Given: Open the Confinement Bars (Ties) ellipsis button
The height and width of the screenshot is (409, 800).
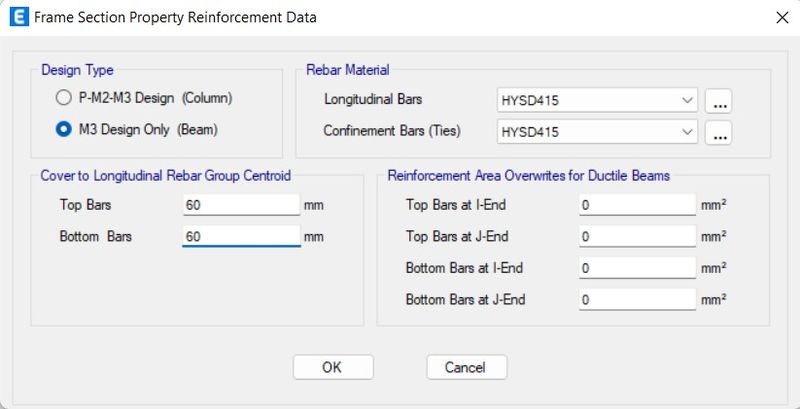Looking at the screenshot, I should [x=718, y=133].
